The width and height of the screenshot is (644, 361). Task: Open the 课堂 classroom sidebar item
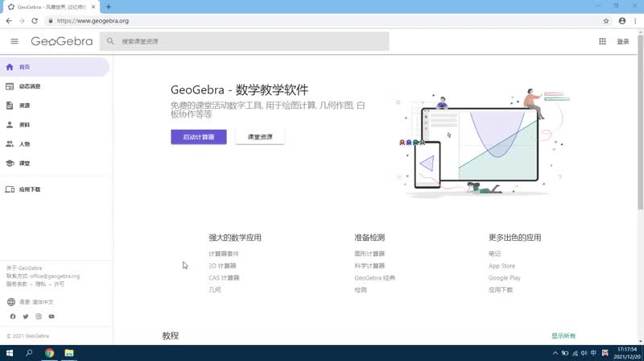[x=55, y=164]
